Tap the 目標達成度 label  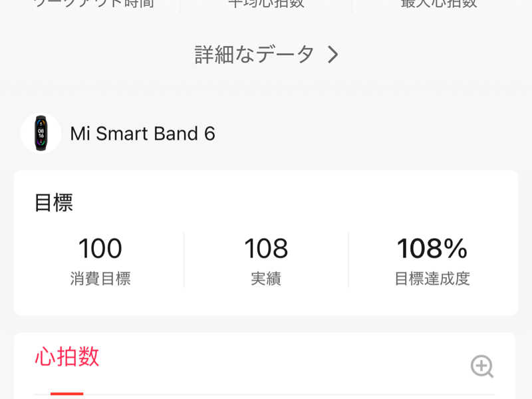[x=432, y=279]
